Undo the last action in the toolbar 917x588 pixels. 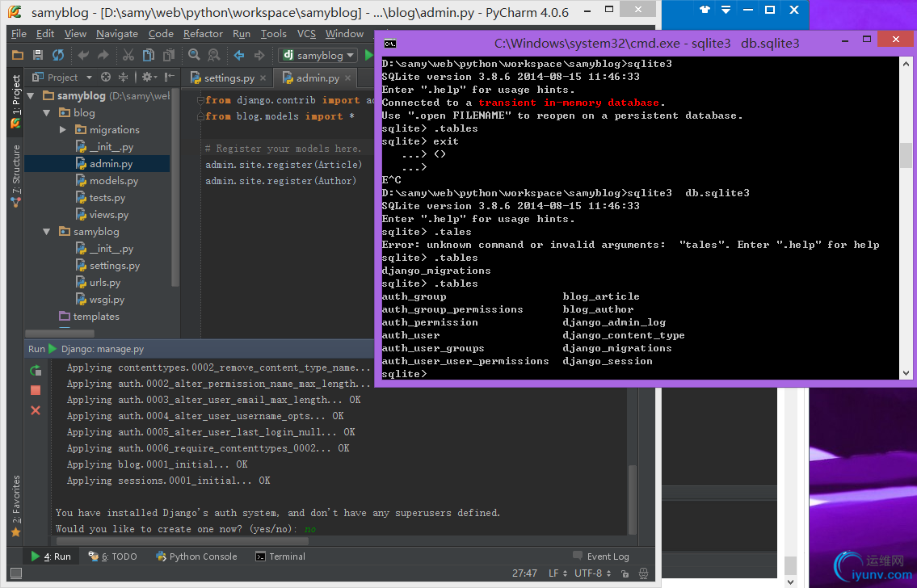pos(83,56)
